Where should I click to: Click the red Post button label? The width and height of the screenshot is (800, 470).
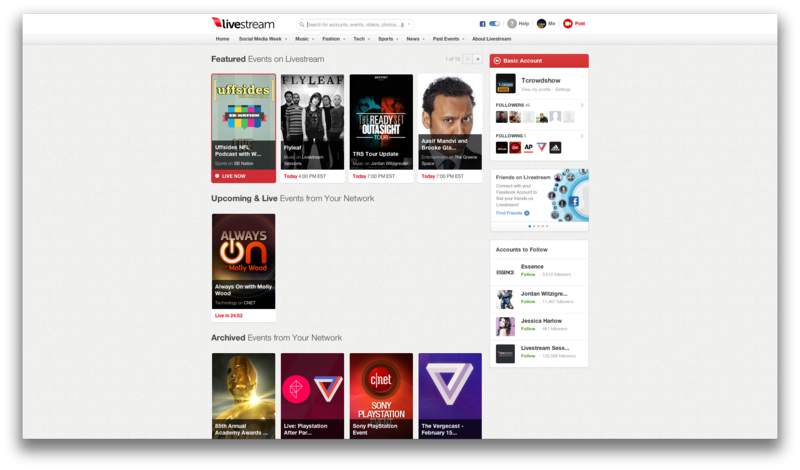[x=580, y=23]
